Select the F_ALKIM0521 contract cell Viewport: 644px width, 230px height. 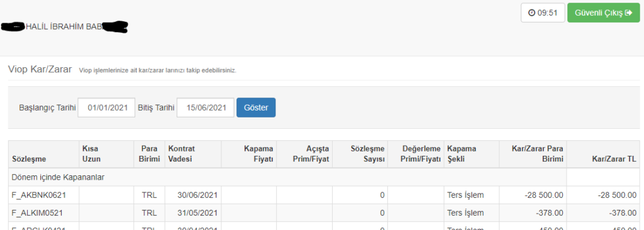(x=43, y=213)
